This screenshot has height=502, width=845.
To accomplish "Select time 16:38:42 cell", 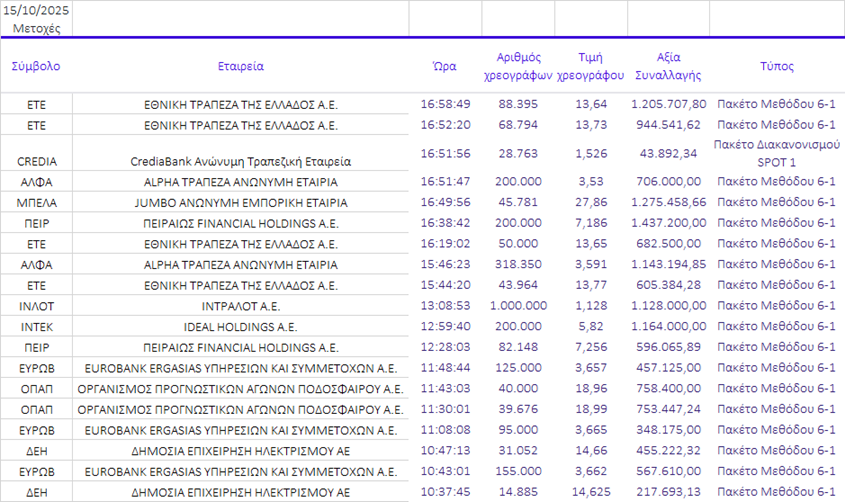I will pyautogui.click(x=445, y=222).
